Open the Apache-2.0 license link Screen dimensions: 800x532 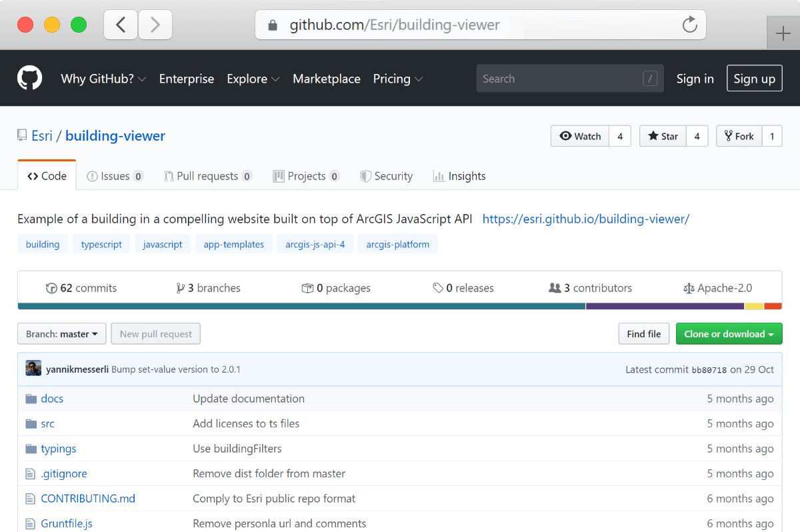[717, 288]
